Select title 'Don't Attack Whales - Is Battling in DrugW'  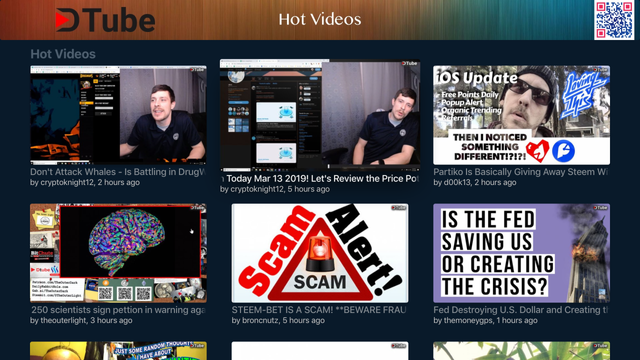(118, 172)
